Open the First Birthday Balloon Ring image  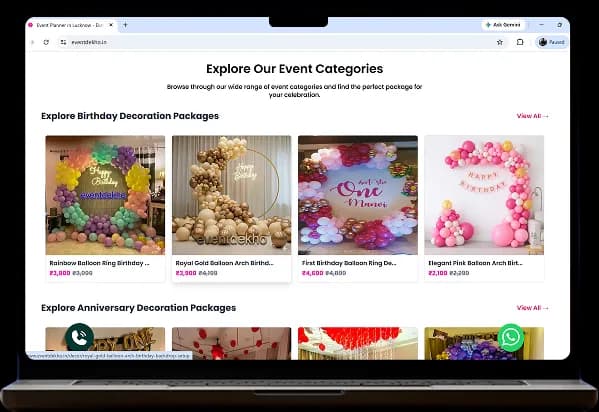click(x=358, y=195)
